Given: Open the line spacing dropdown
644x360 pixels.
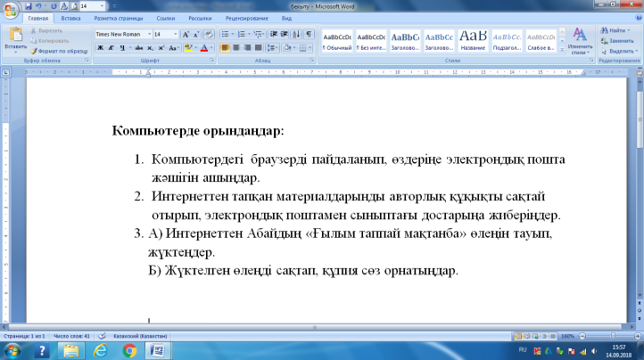Looking at the screenshot, I should click(x=272, y=48).
